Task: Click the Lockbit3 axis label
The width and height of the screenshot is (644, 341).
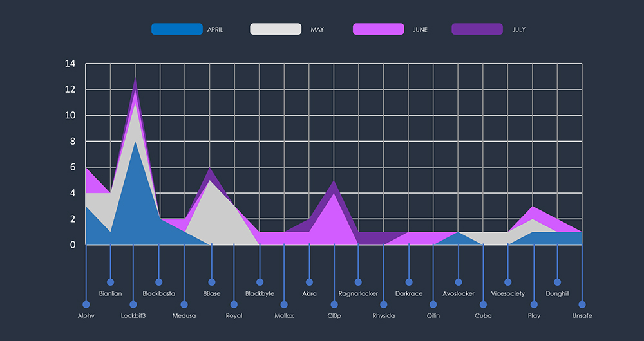Action: pos(133,316)
